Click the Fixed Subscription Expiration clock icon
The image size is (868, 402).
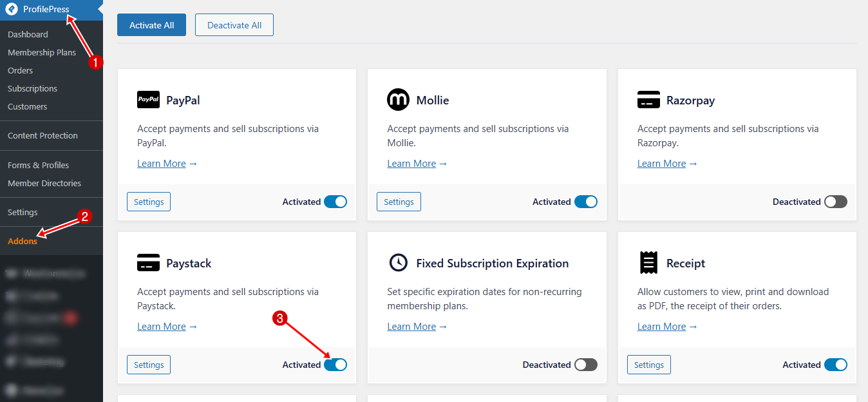point(398,263)
